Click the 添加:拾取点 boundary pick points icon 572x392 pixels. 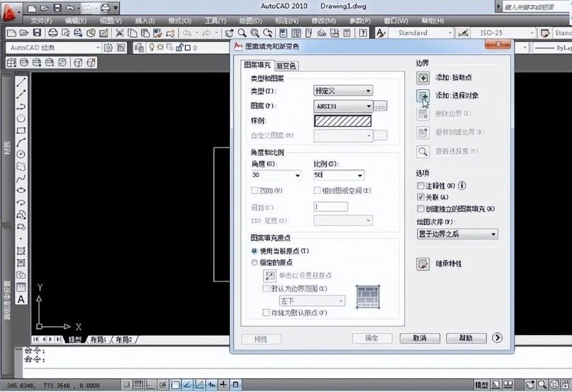tap(423, 77)
